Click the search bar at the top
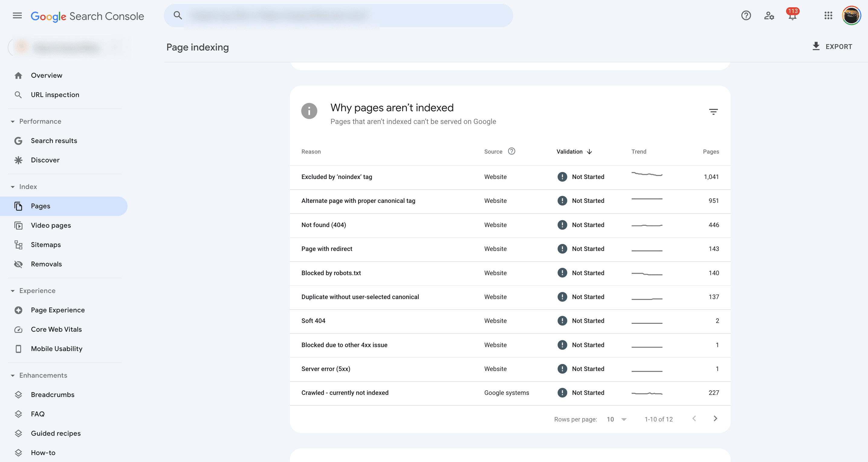 click(338, 15)
